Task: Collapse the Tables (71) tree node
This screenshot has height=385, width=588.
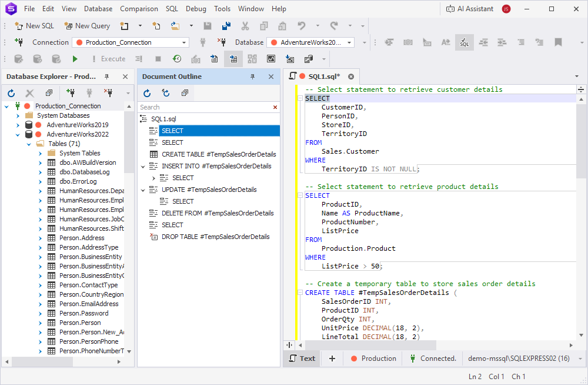Action: click(29, 143)
